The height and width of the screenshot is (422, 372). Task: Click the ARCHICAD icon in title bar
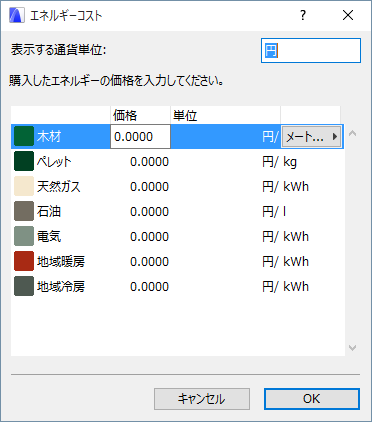tap(17, 15)
